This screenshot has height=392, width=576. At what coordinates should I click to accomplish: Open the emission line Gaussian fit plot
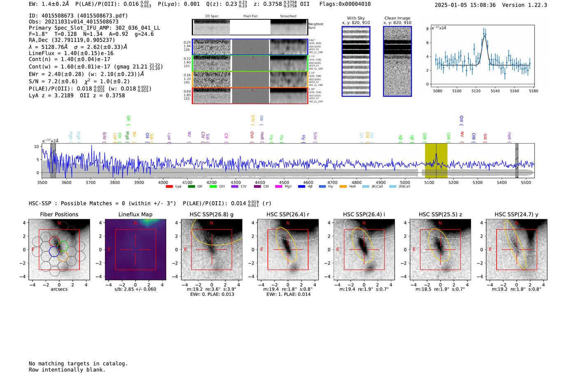(x=482, y=56)
